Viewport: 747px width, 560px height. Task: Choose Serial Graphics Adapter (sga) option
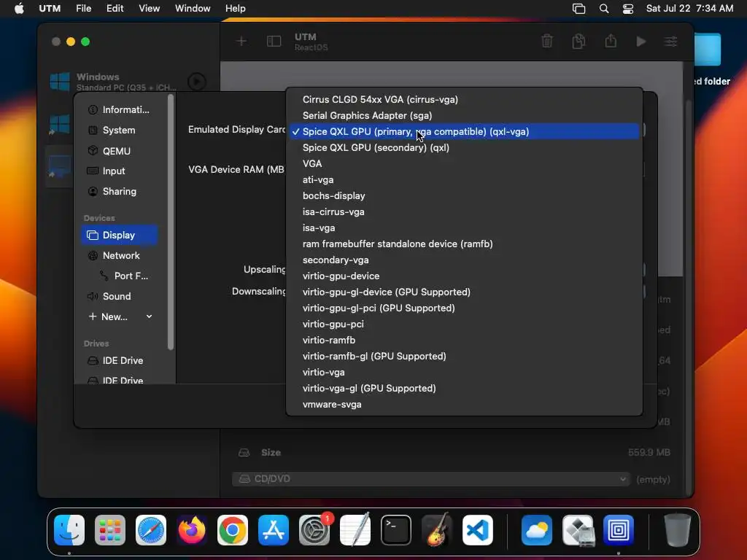[x=464, y=116]
